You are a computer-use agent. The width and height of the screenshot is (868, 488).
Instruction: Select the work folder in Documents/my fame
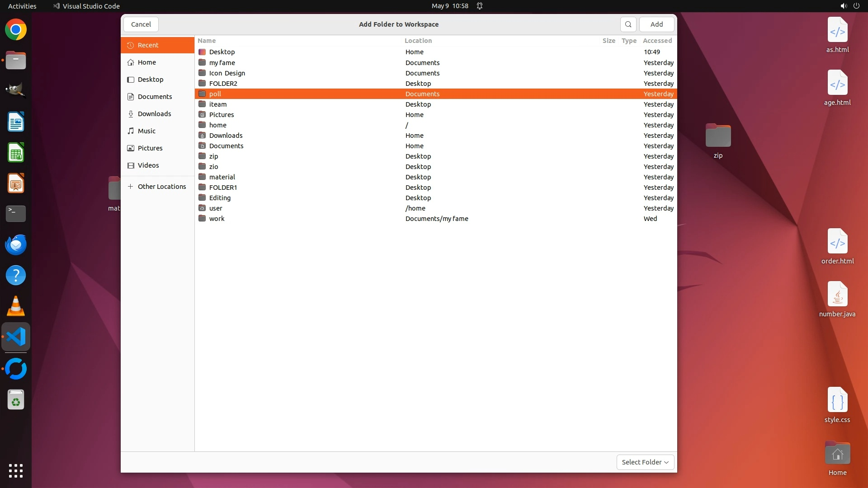pos(217,219)
